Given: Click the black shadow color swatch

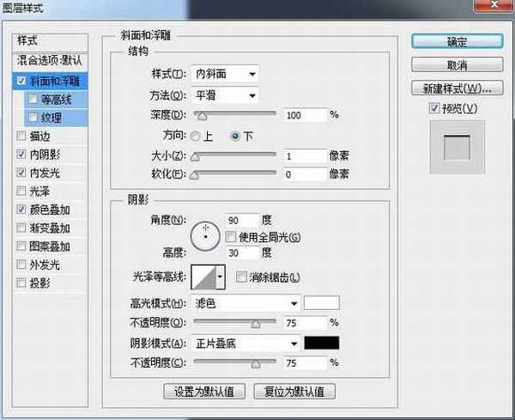Looking at the screenshot, I should coord(323,343).
